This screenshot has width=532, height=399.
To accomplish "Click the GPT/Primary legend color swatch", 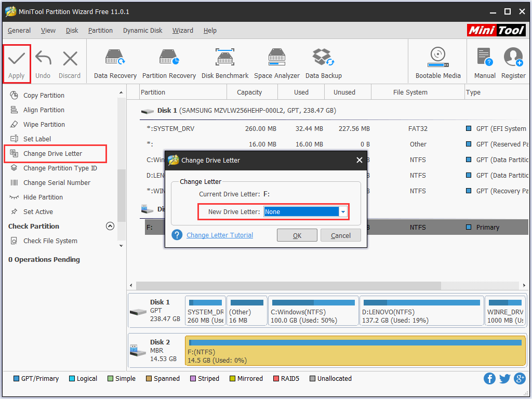I will click(x=16, y=378).
